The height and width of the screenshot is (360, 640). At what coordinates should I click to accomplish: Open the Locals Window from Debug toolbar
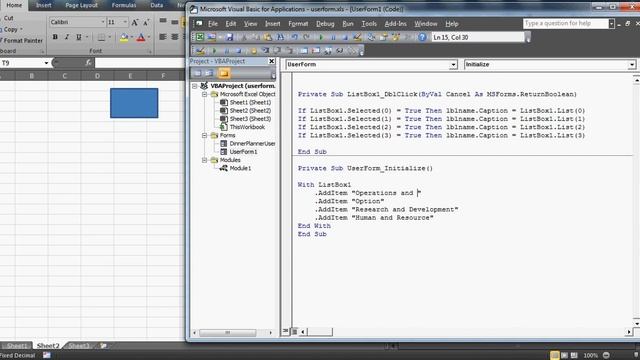[303, 51]
